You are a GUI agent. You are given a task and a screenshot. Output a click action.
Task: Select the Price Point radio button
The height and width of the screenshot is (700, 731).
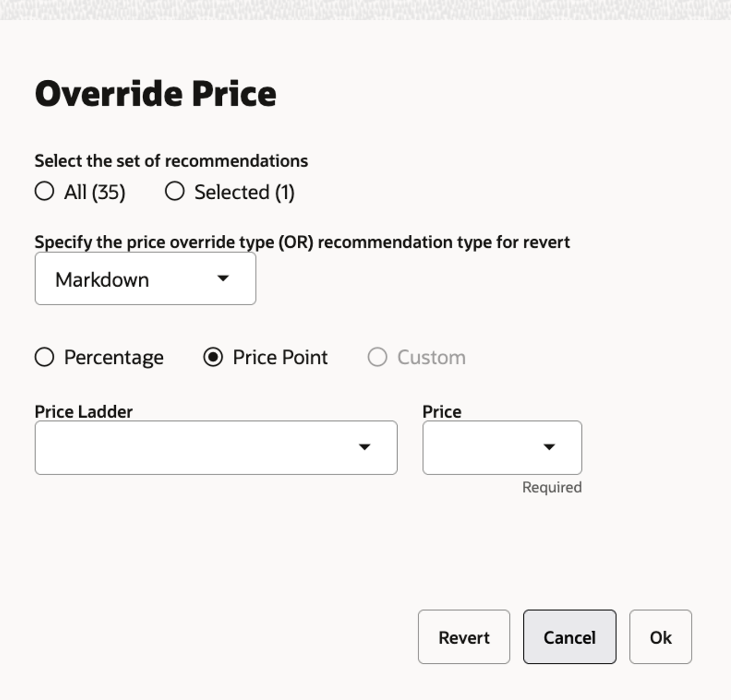tap(213, 357)
